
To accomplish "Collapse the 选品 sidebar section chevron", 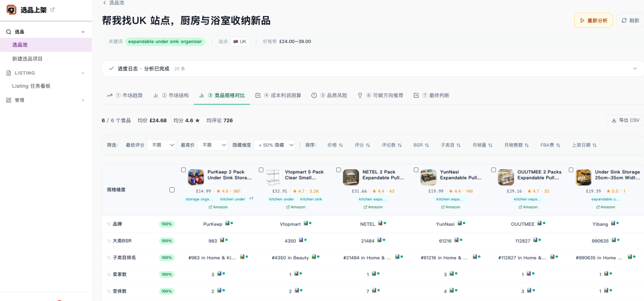I will 83,32.
